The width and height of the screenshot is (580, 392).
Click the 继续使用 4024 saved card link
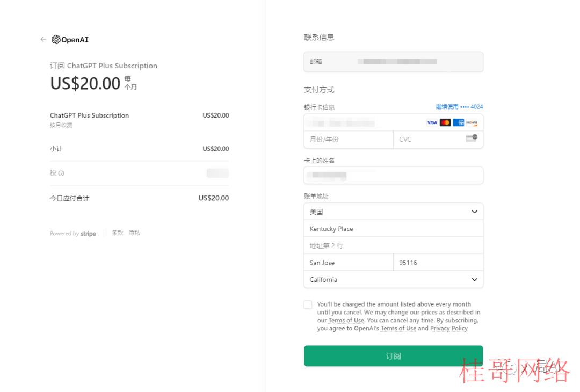click(459, 107)
